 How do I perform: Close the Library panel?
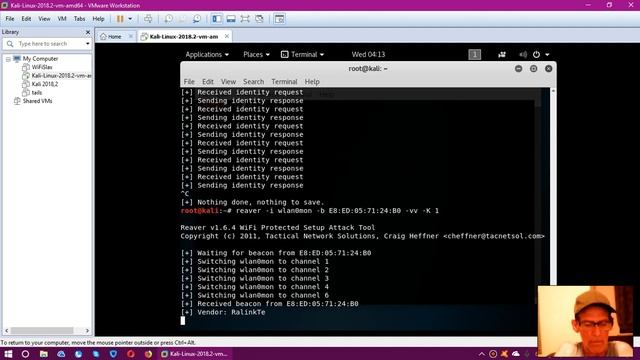[x=88, y=32]
